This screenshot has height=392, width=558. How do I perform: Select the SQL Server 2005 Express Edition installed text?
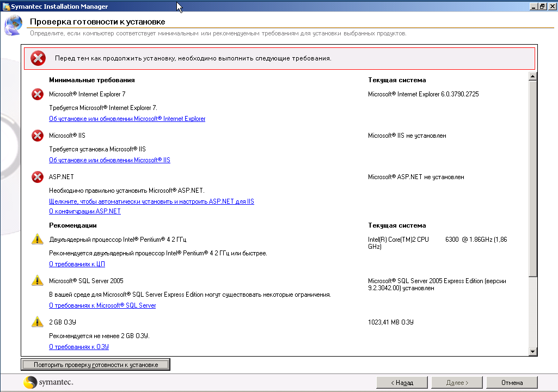(x=437, y=285)
